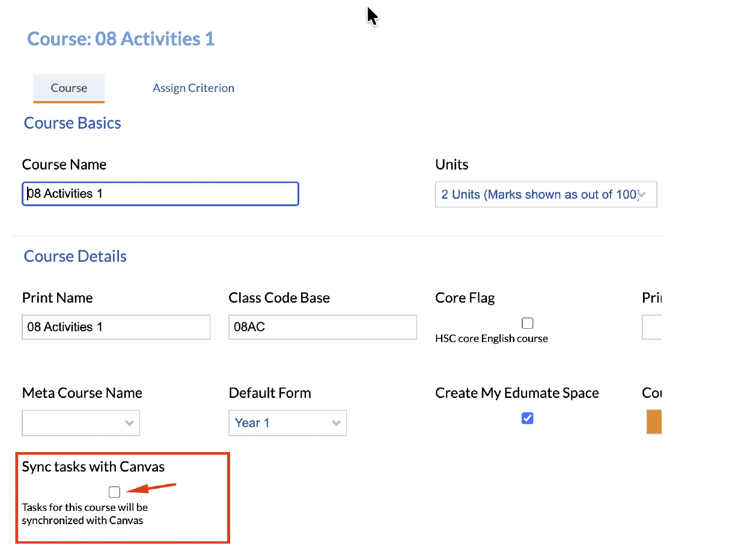The image size is (756, 553).
Task: Click the Sync tasks with Canvas label
Action: (93, 466)
